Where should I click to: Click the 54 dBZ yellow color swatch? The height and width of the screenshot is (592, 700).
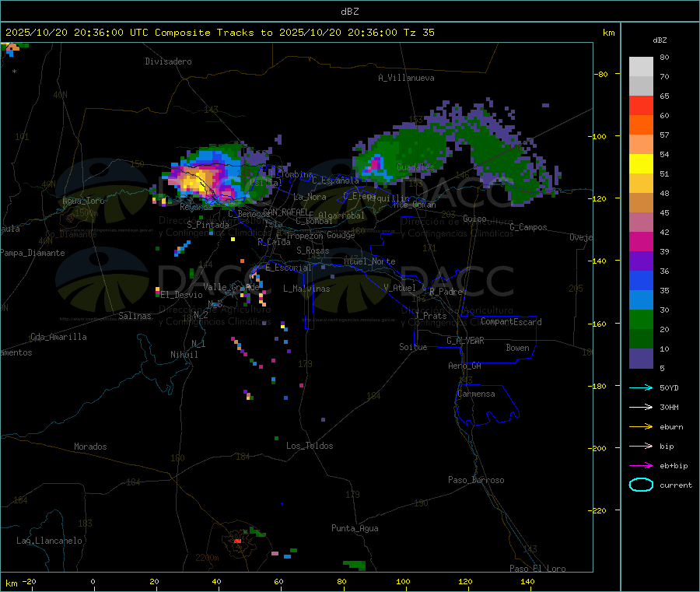click(x=641, y=164)
